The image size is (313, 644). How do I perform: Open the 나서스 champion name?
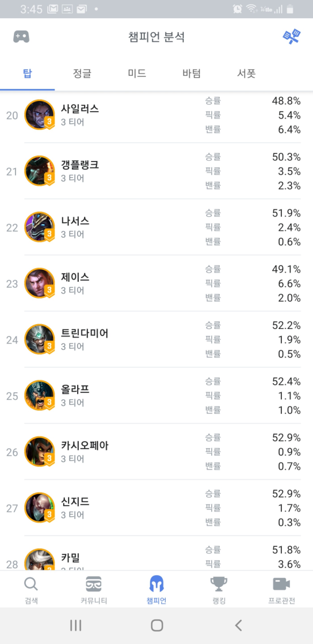[x=75, y=221]
